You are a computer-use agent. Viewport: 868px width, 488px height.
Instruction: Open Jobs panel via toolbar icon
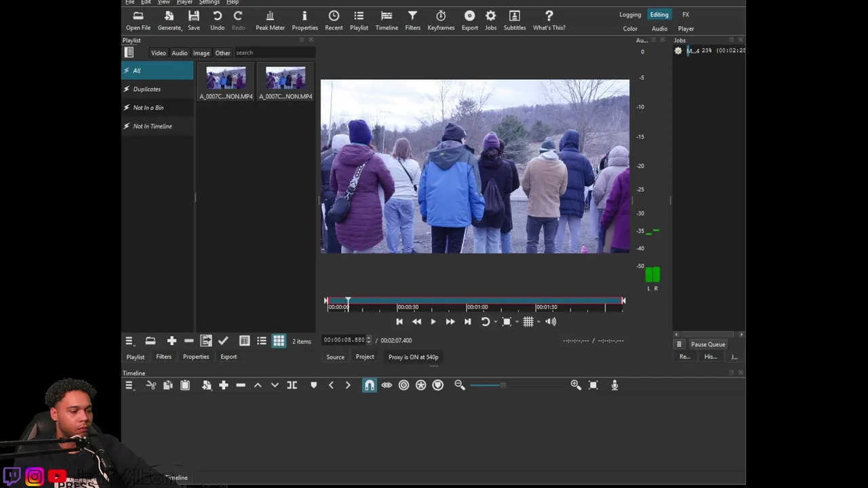point(491,20)
